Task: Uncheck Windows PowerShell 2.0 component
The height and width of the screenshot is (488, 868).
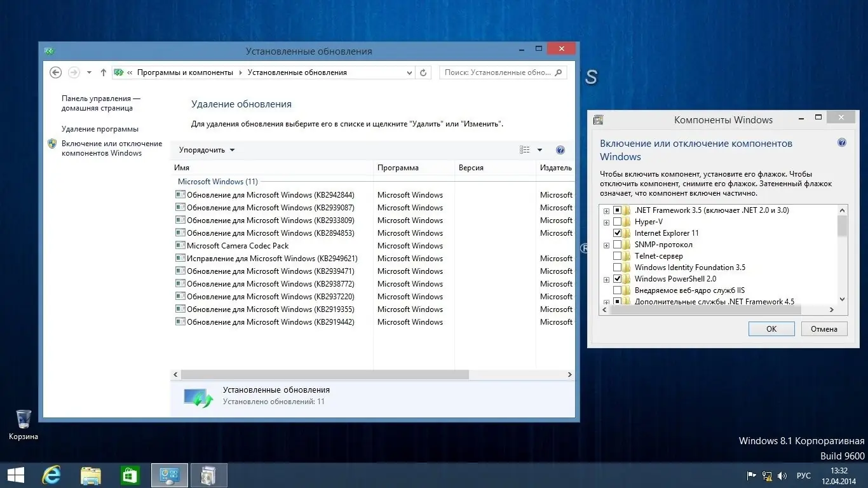Action: coord(617,279)
